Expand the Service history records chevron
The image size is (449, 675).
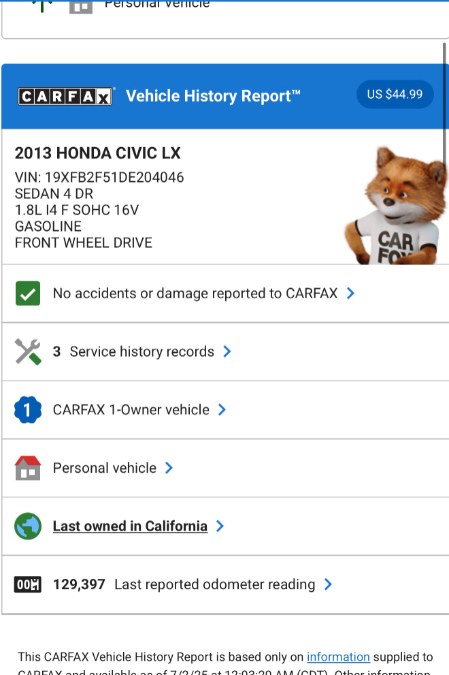tap(227, 351)
